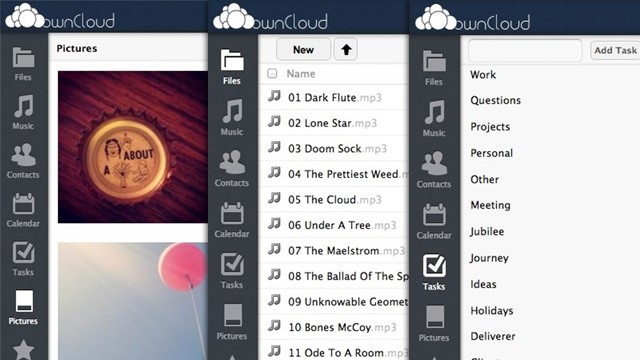
Task: Open Music in the file list window sidebar
Action: click(232, 117)
